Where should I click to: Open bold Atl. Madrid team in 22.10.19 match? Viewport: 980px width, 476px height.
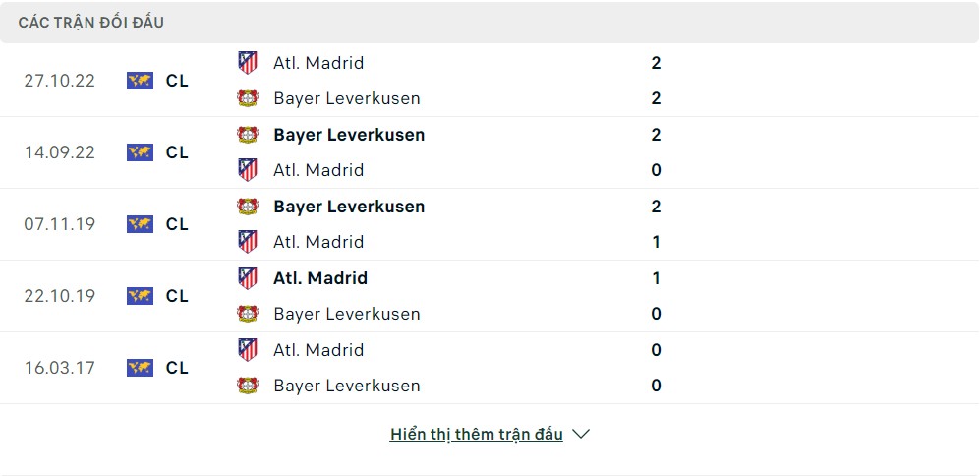pyautogui.click(x=320, y=277)
